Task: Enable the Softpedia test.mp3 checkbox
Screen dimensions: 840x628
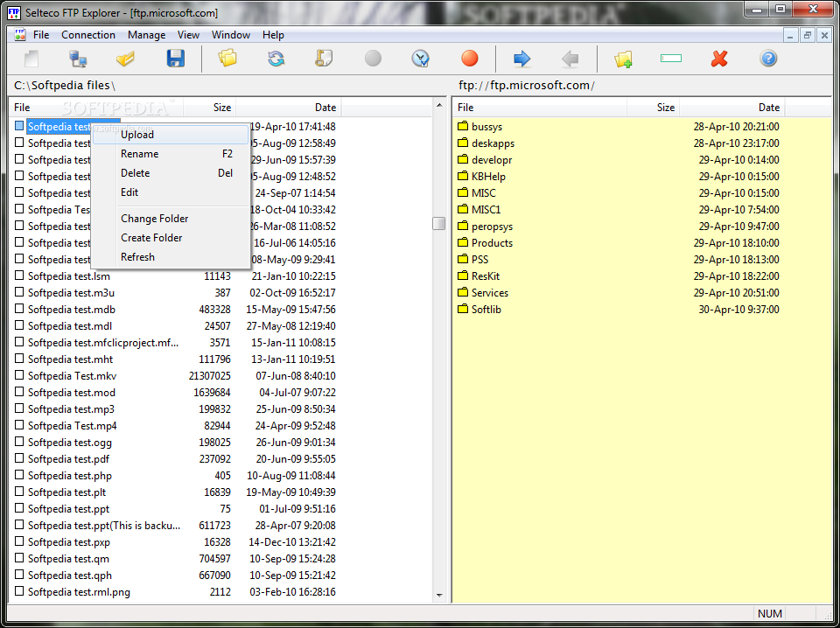Action: 19,408
